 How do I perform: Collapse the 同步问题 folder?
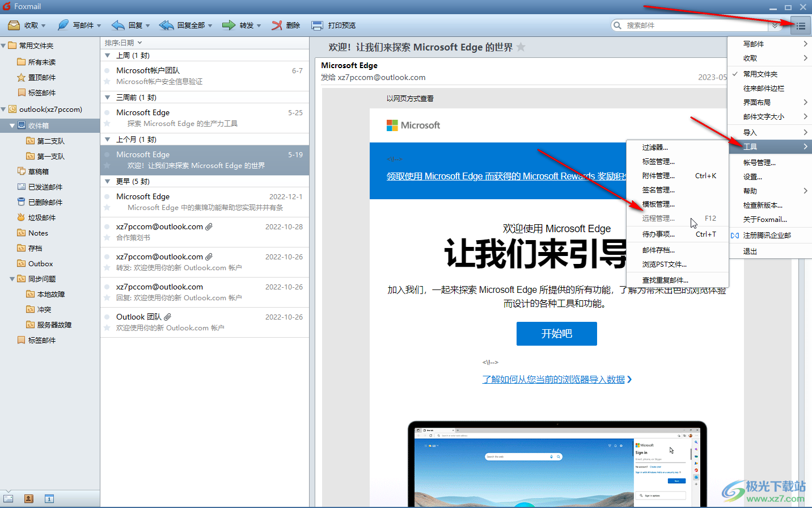pyautogui.click(x=12, y=279)
